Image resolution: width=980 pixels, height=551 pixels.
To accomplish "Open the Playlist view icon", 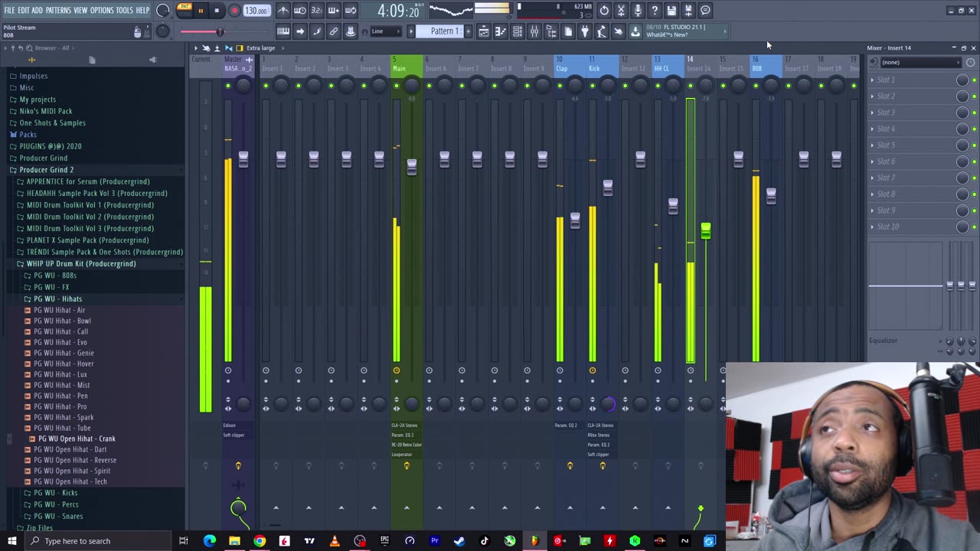I will click(x=483, y=31).
